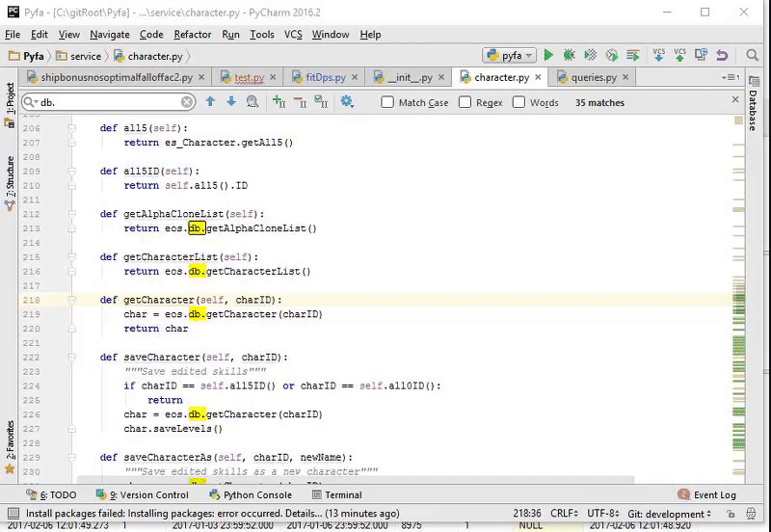Open the Navigate menu
The width and height of the screenshot is (771, 532).
[110, 35]
